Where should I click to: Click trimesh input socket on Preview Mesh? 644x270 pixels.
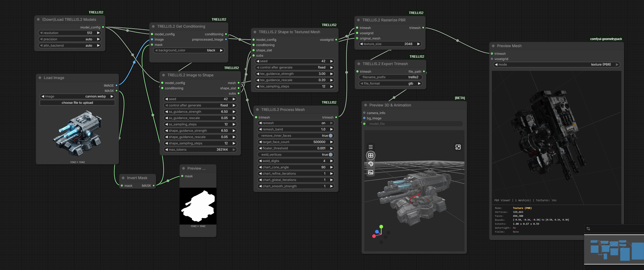(492, 53)
